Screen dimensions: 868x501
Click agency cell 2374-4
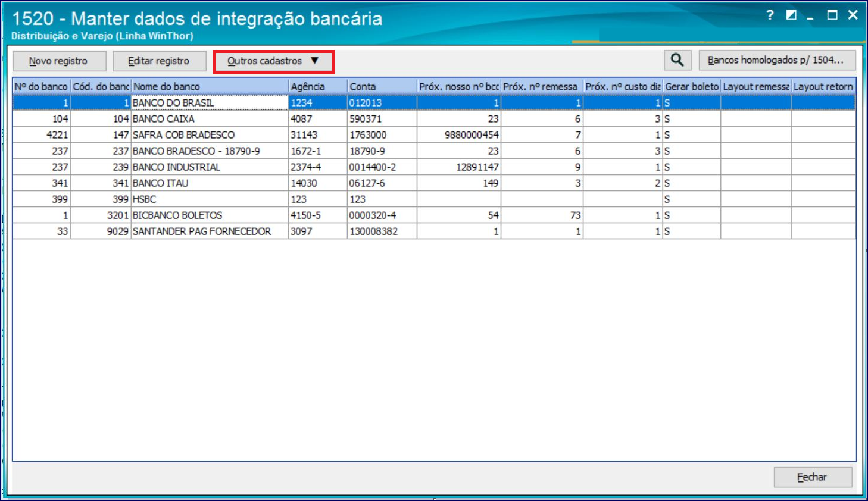point(318,167)
